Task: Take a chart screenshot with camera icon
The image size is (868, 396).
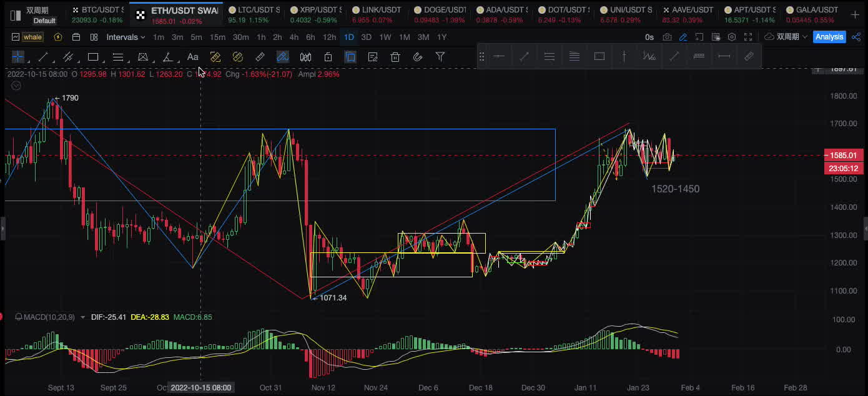Action: tap(668, 37)
